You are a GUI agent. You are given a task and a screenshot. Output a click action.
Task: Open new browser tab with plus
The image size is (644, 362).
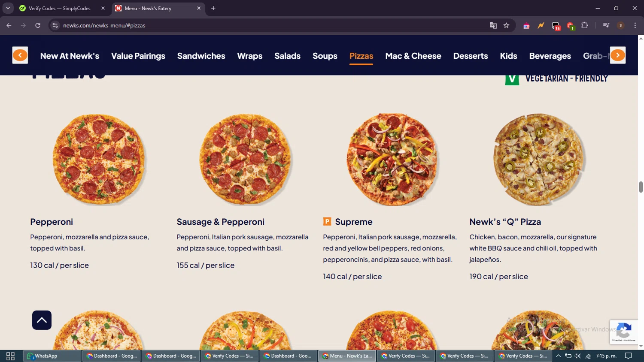point(213,8)
